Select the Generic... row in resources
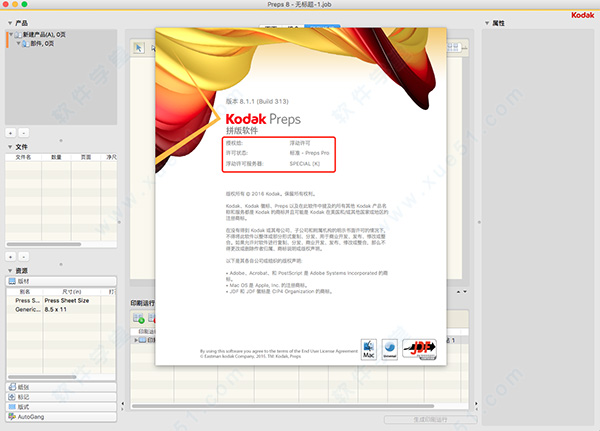 tap(61, 310)
